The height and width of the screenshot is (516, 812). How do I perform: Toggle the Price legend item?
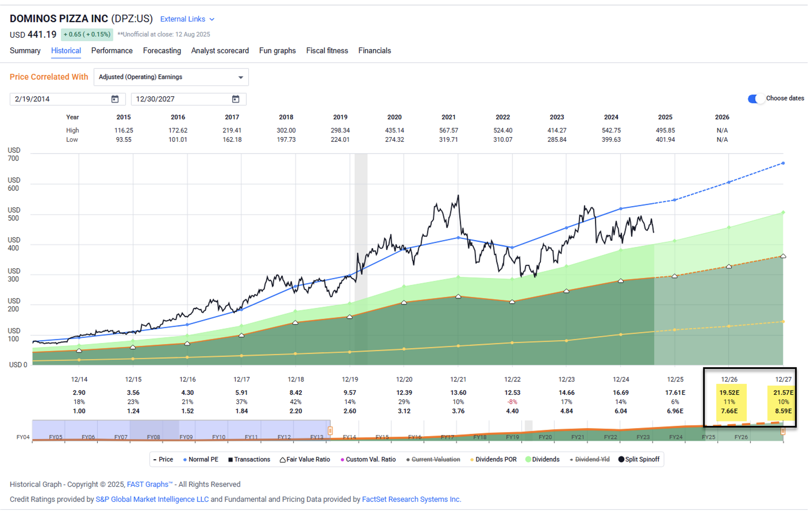tap(163, 459)
